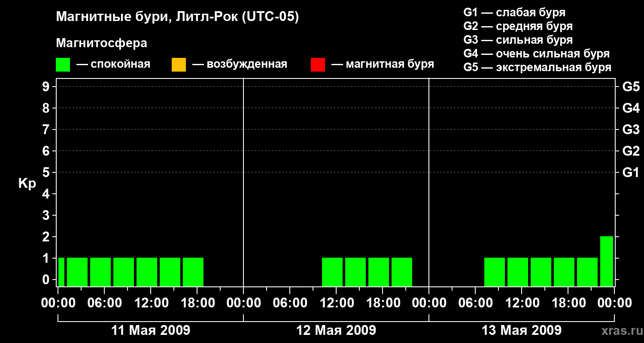Click the 'Магнитосфера' legend heading
The width and height of the screenshot is (644, 343).
click(101, 43)
